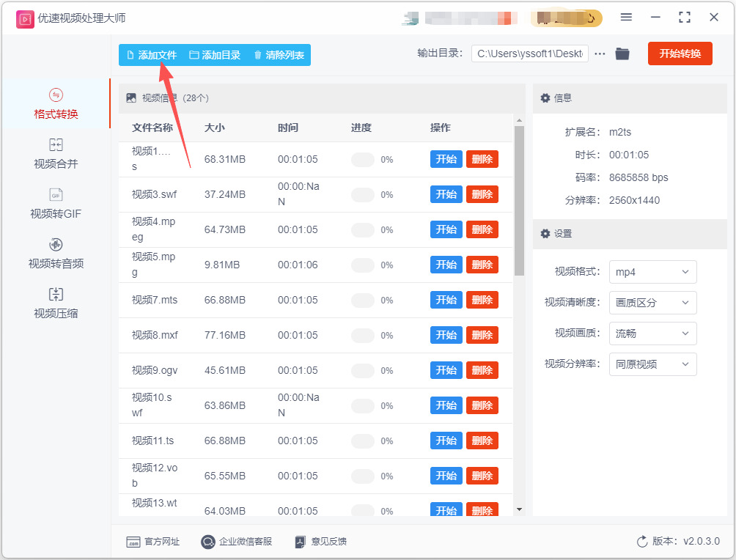736x560 pixels.
Task: Click progress bar of 视频9.ogv row
Action: 362,371
